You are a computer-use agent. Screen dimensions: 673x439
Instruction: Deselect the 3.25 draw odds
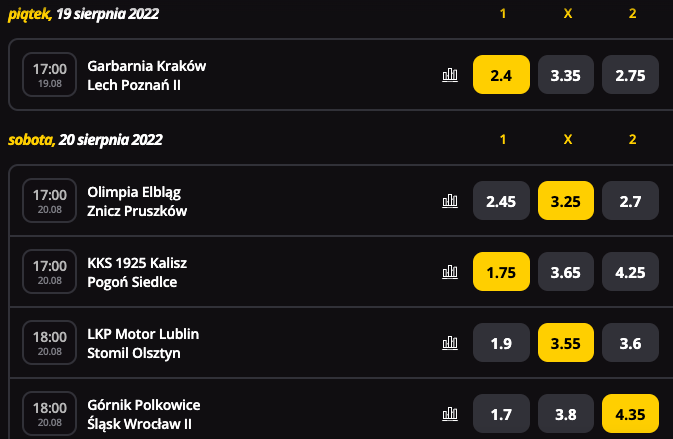click(x=566, y=200)
